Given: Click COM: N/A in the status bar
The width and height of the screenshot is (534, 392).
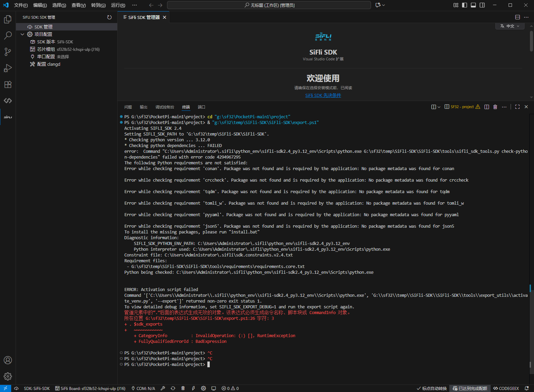Looking at the screenshot, I should tap(143, 388).
